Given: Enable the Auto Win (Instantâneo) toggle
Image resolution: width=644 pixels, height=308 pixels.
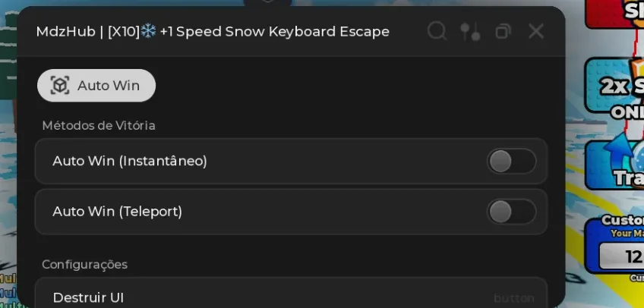Looking at the screenshot, I should [x=512, y=161].
